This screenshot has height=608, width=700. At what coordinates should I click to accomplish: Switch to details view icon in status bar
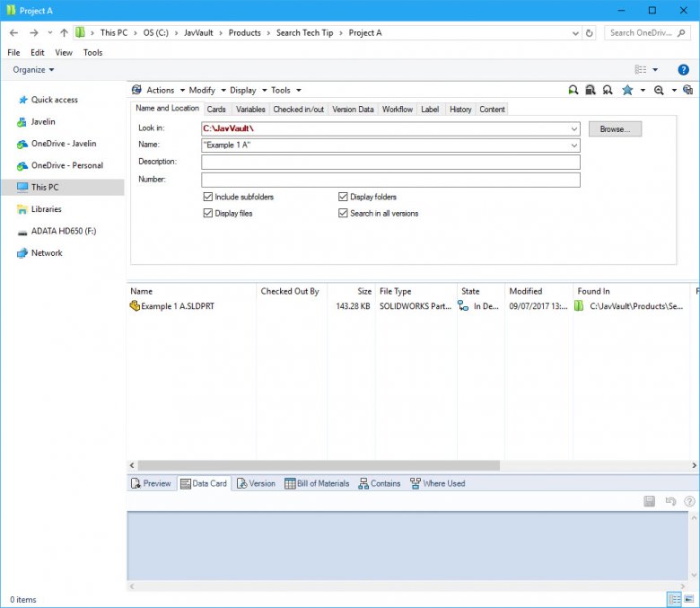coord(675,599)
